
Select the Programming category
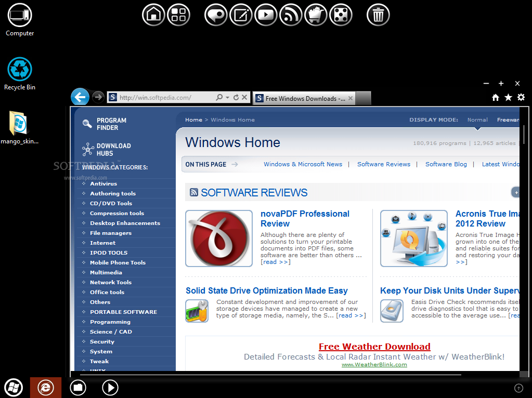click(110, 322)
